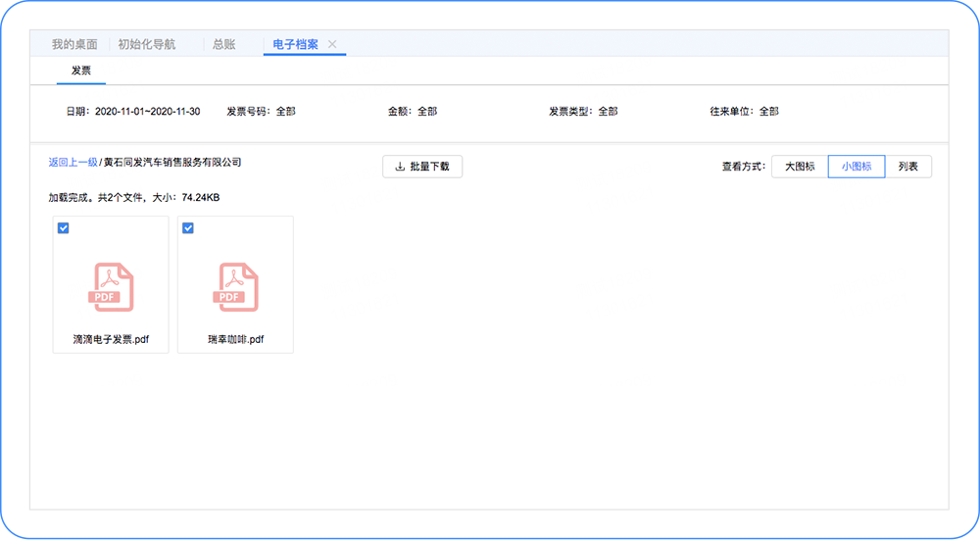Image resolution: width=980 pixels, height=540 pixels.
Task: Click the 滴滴电子发票.pdf file name
Action: point(111,339)
